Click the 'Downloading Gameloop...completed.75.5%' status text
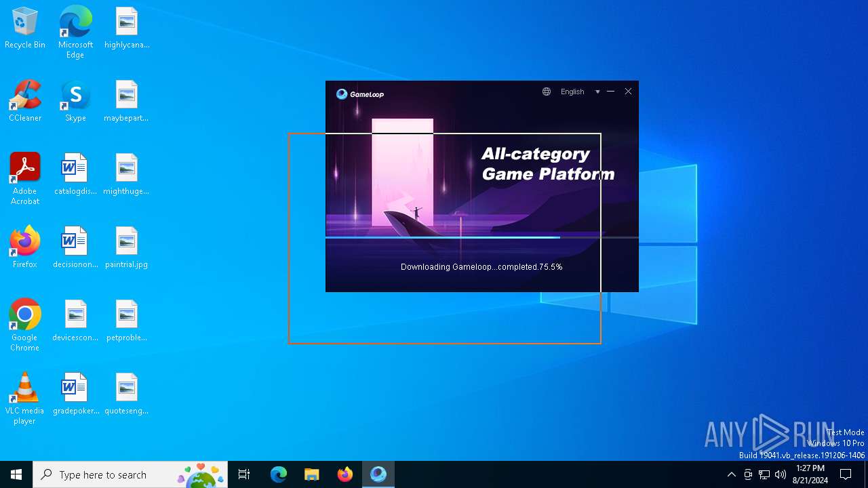 (481, 267)
